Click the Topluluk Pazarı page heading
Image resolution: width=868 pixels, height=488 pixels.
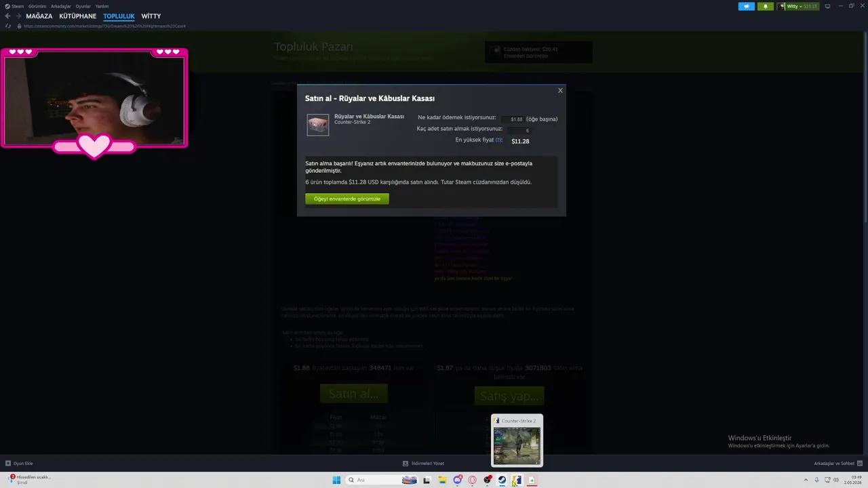coord(313,47)
